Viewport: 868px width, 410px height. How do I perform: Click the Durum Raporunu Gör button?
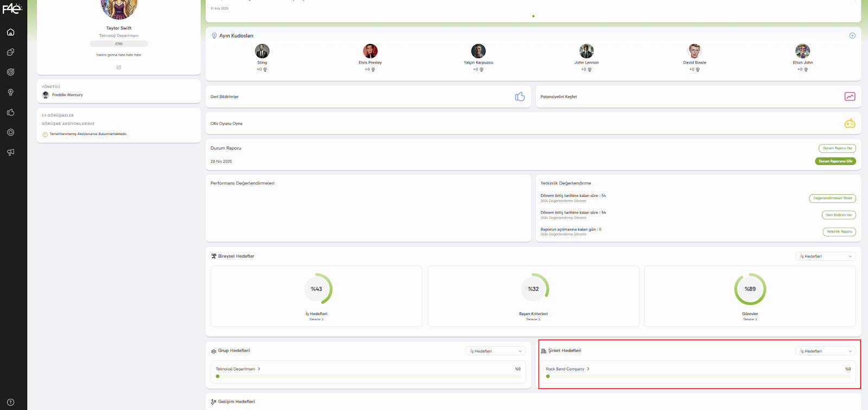click(x=835, y=161)
